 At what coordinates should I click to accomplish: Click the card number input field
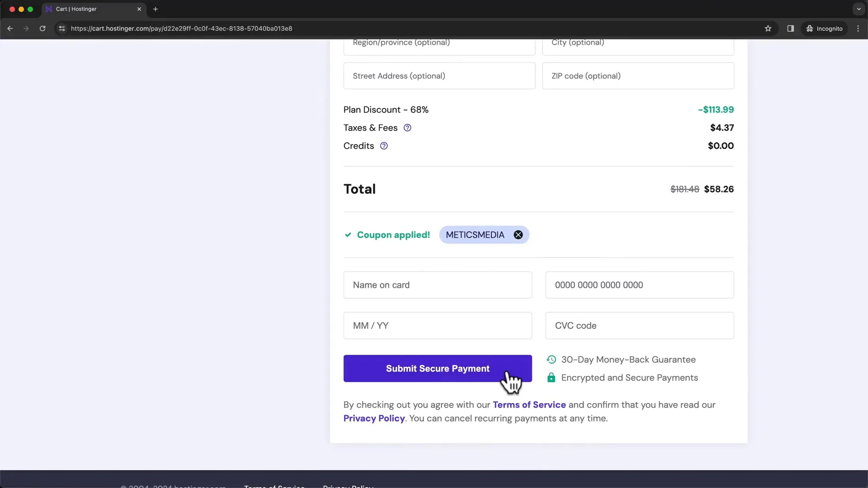pos(639,285)
